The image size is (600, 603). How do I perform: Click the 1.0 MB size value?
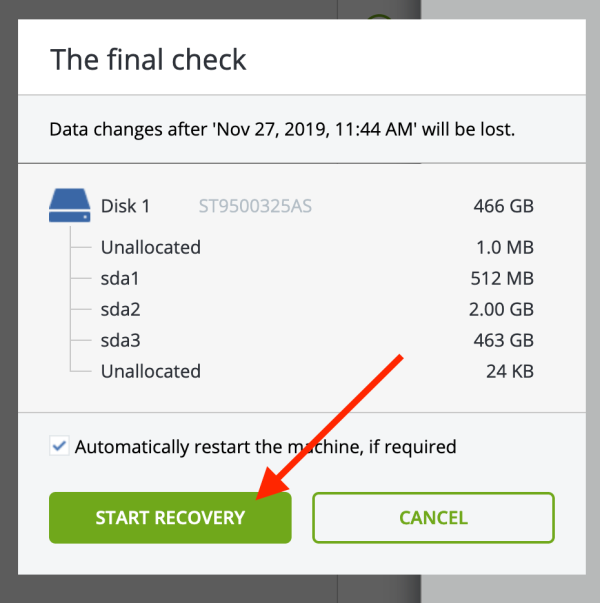coord(505,247)
